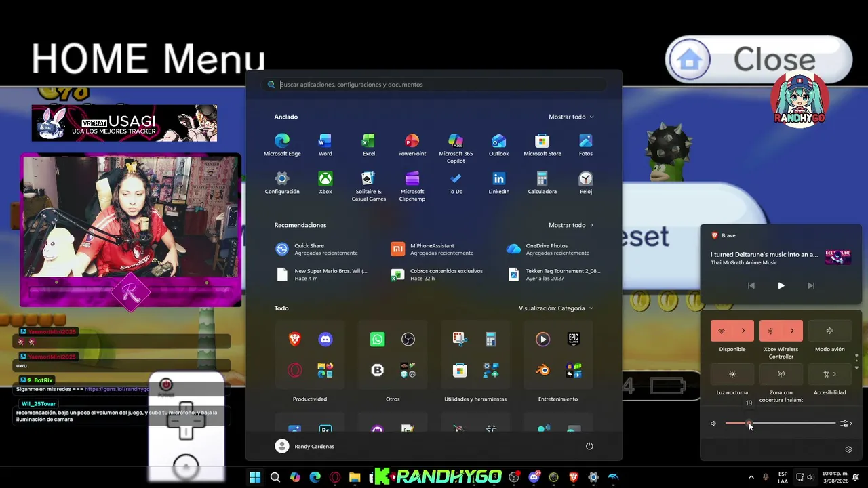Click the power button in Start menu
The height and width of the screenshot is (488, 868).
click(x=589, y=446)
